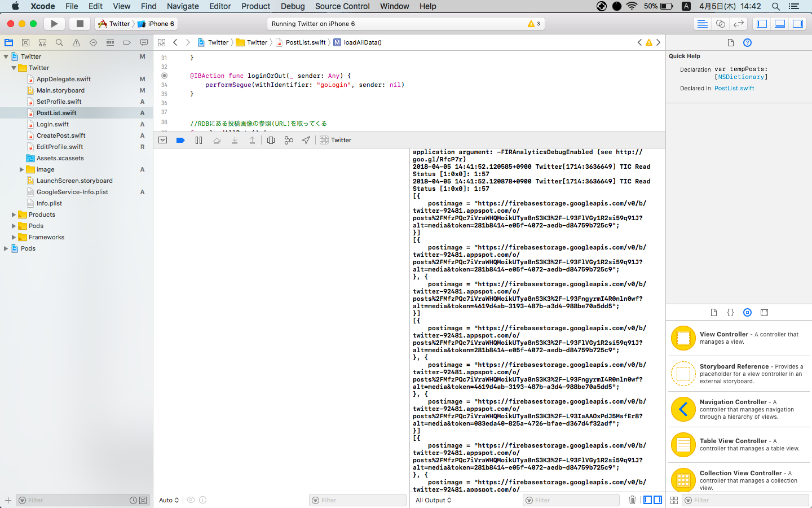812x508 pixels.
Task: Toggle the left navigator panel visibility
Action: [761, 24]
